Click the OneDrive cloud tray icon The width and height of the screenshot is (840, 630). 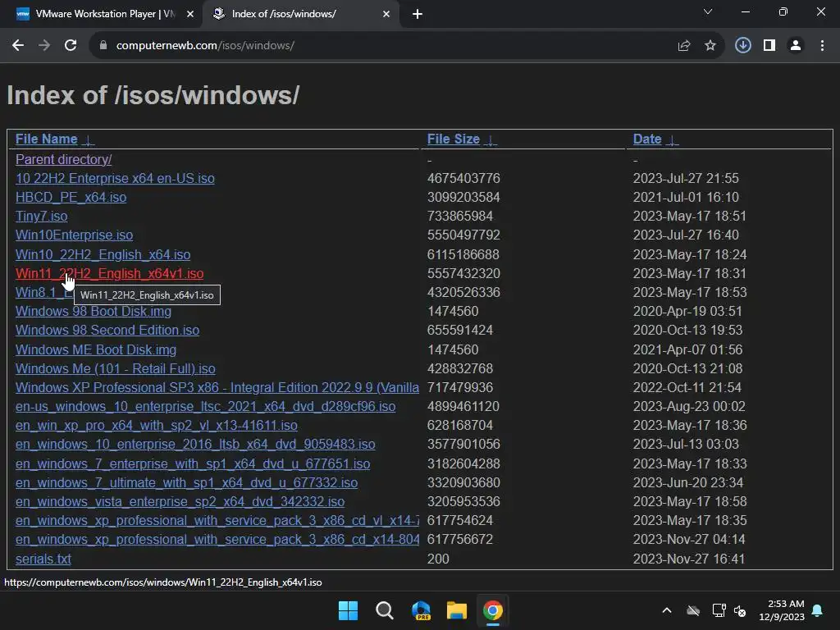693,610
